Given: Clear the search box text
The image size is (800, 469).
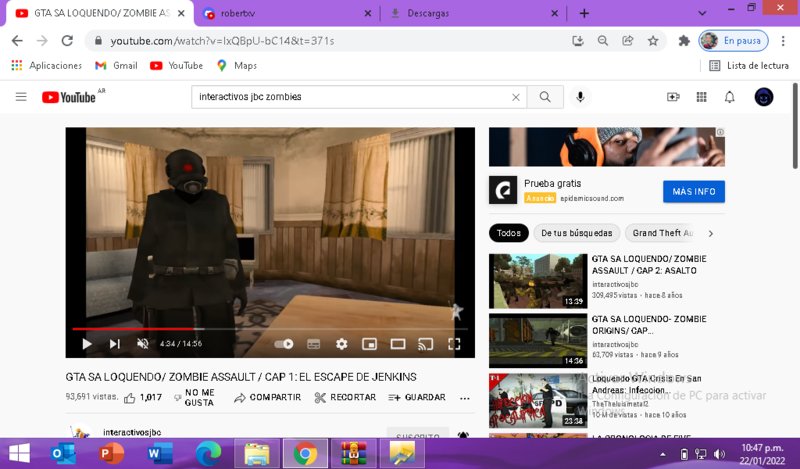Looking at the screenshot, I should (516, 97).
